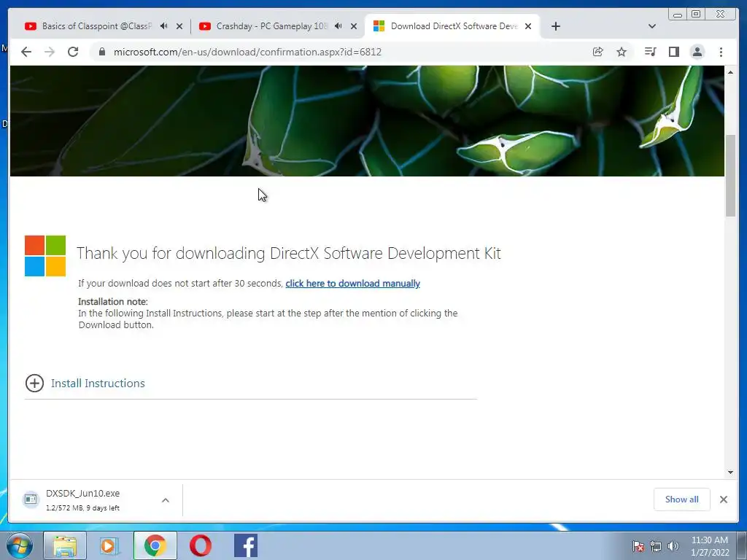Open a new tab with the plus button
The image size is (747, 560).
click(555, 26)
